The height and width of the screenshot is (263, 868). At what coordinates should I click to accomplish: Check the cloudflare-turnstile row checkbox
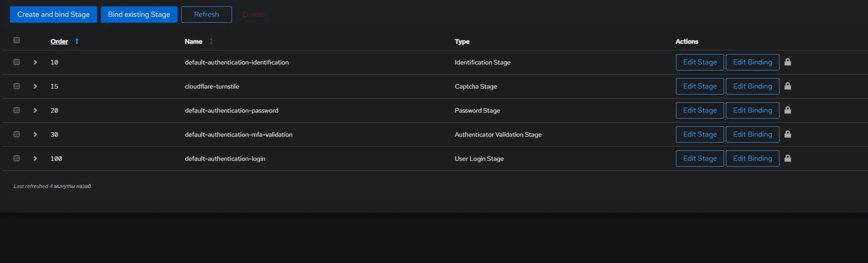(x=17, y=86)
